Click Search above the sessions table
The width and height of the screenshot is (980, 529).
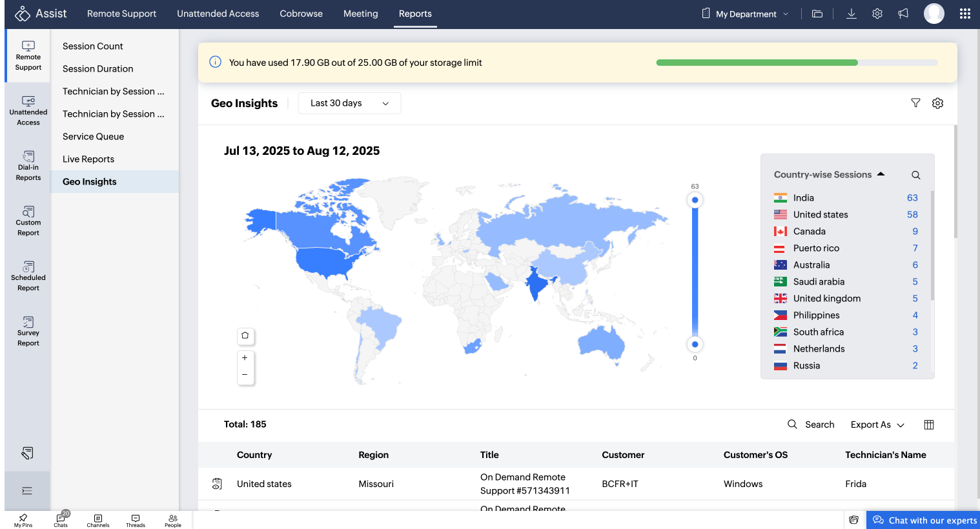pyautogui.click(x=812, y=424)
